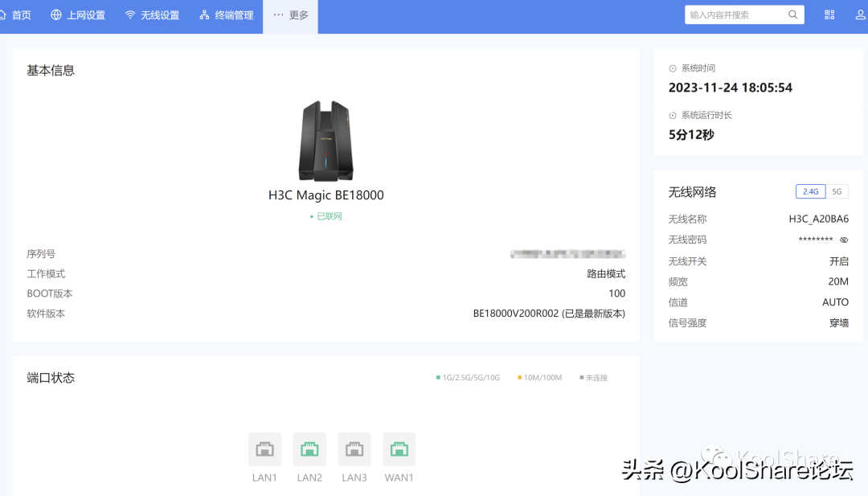The width and height of the screenshot is (868, 496).
Task: Click the WAN1 port icon
Action: click(399, 449)
